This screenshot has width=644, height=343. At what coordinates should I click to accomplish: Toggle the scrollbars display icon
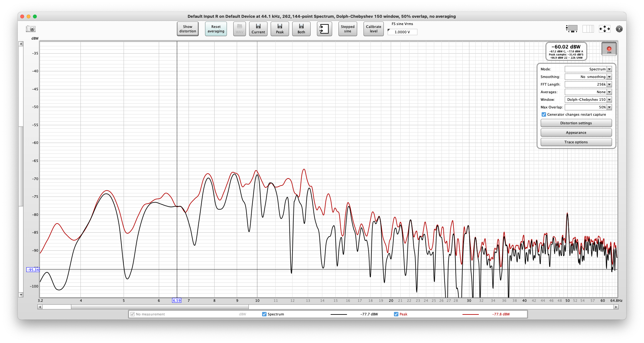[x=572, y=29]
